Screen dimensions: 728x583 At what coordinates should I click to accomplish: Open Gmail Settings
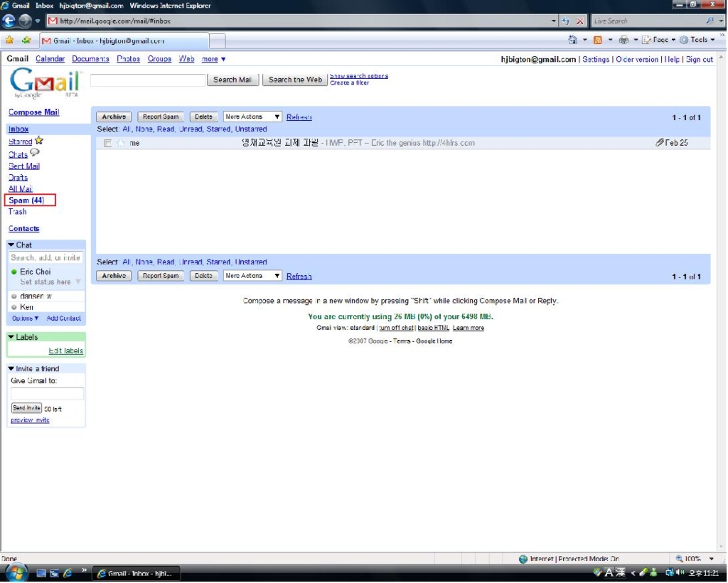pos(596,60)
